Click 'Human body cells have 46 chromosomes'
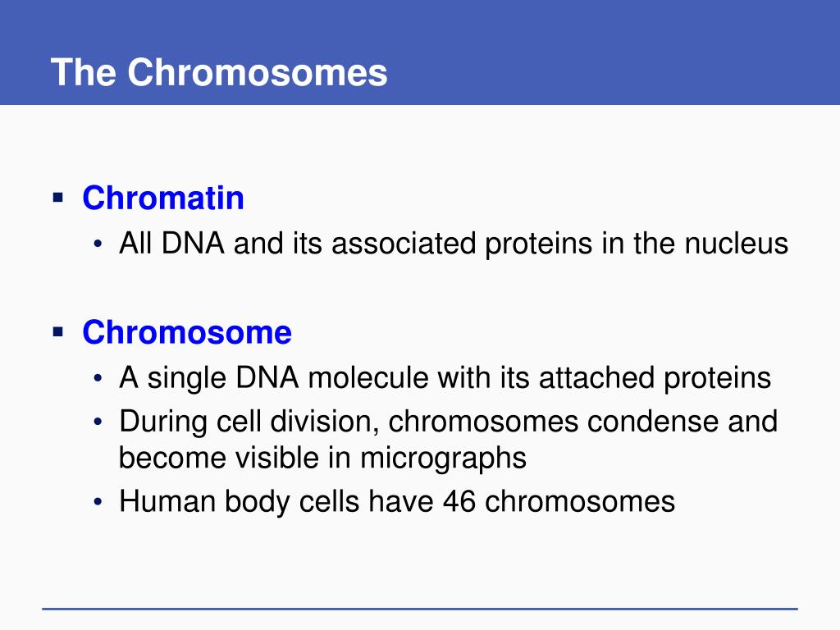 tap(396, 501)
